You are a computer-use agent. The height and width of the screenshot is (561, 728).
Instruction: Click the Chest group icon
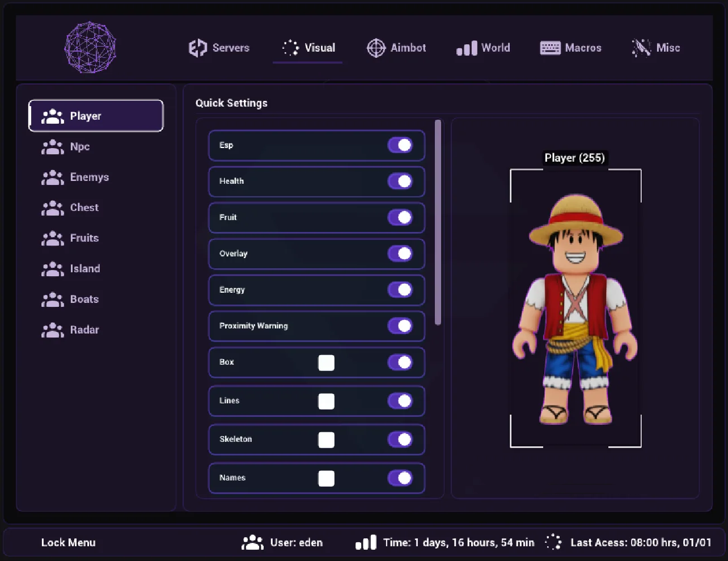53,208
